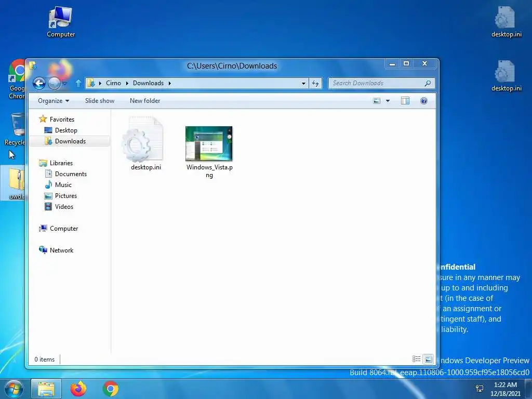Select the lower desktop.ini desktop icon

506,76
